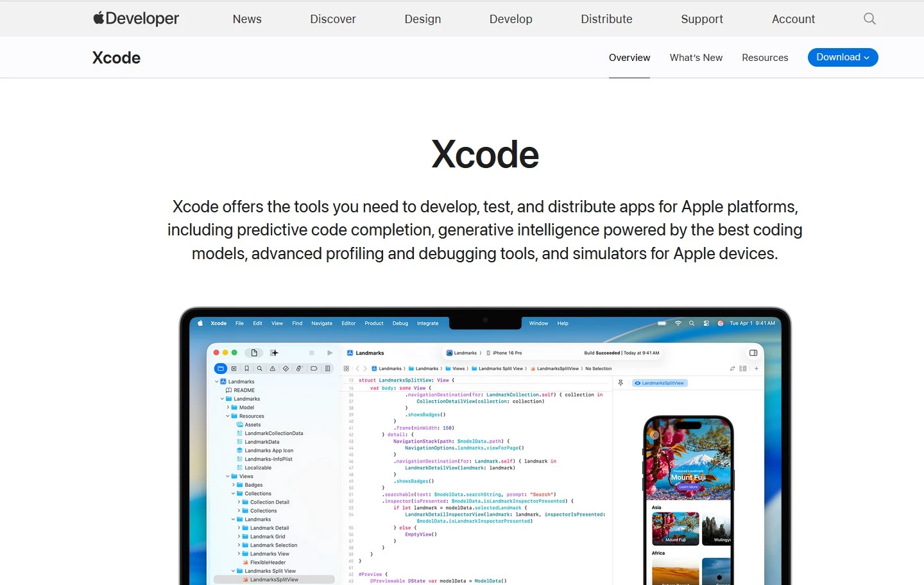924x585 pixels.
Task: Open the Bookmark navigator icon in Xcode
Action: (x=246, y=369)
